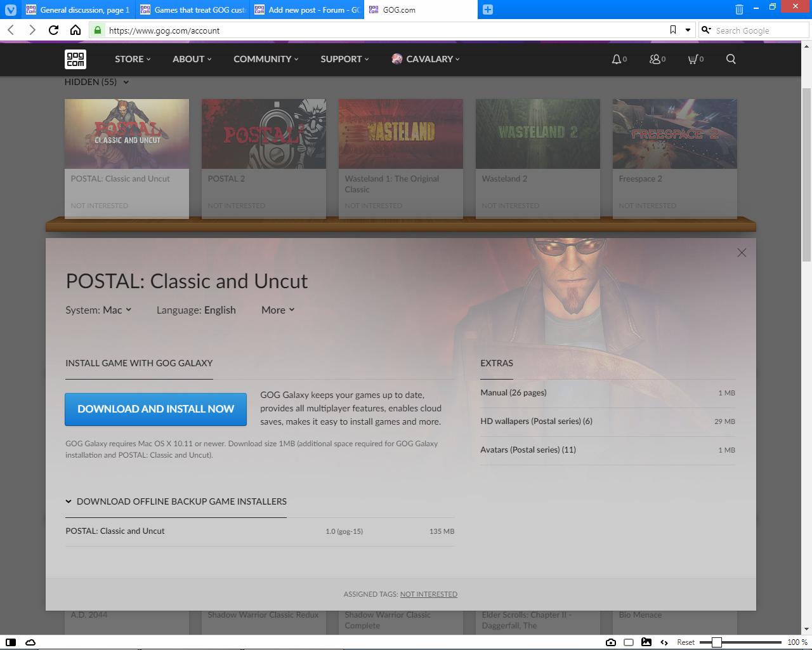812x650 pixels.
Task: Open the notifications bell icon
Action: [x=616, y=59]
